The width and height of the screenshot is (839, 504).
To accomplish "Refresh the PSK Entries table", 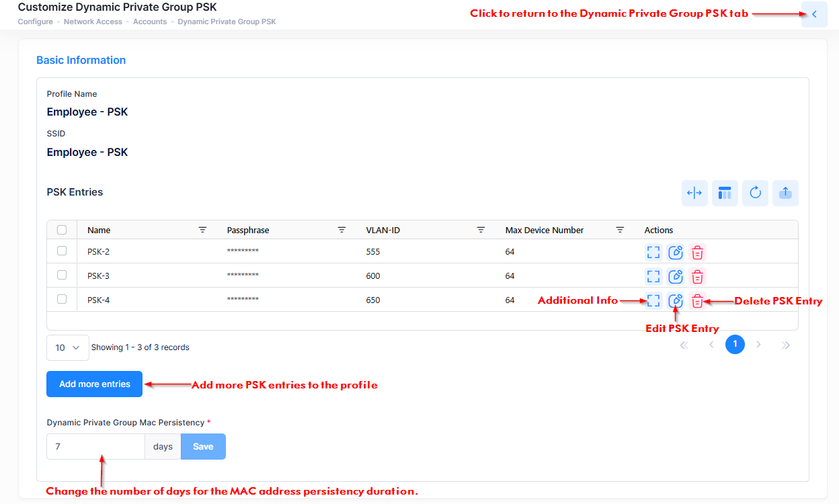I will pyautogui.click(x=755, y=193).
